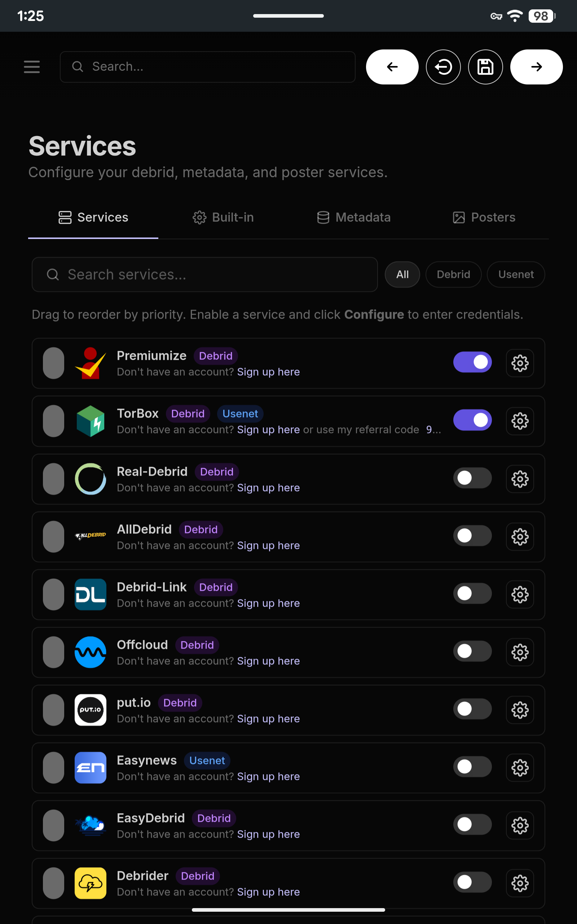Click Offcloud's Sign up here link
Screen dimensions: 577x924
point(268,661)
